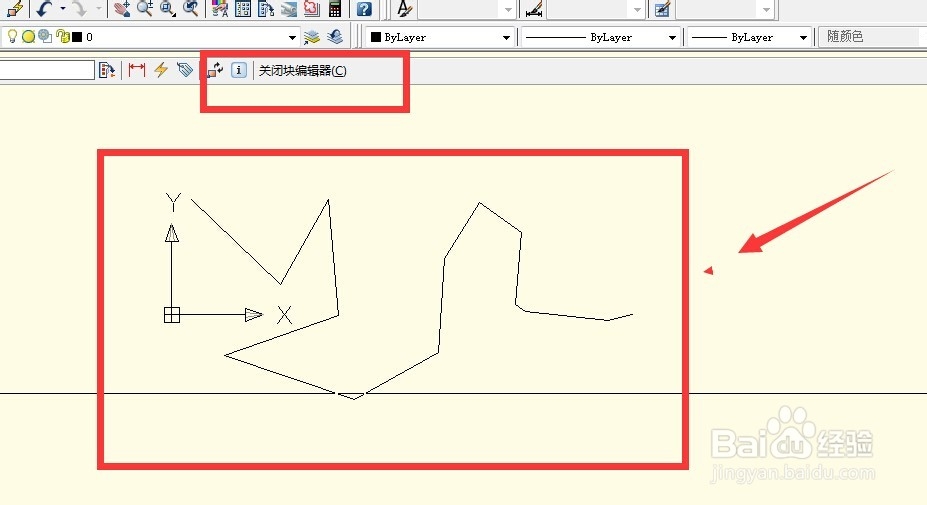
Task: Open Layer Properties Manager icon
Action: point(312,37)
